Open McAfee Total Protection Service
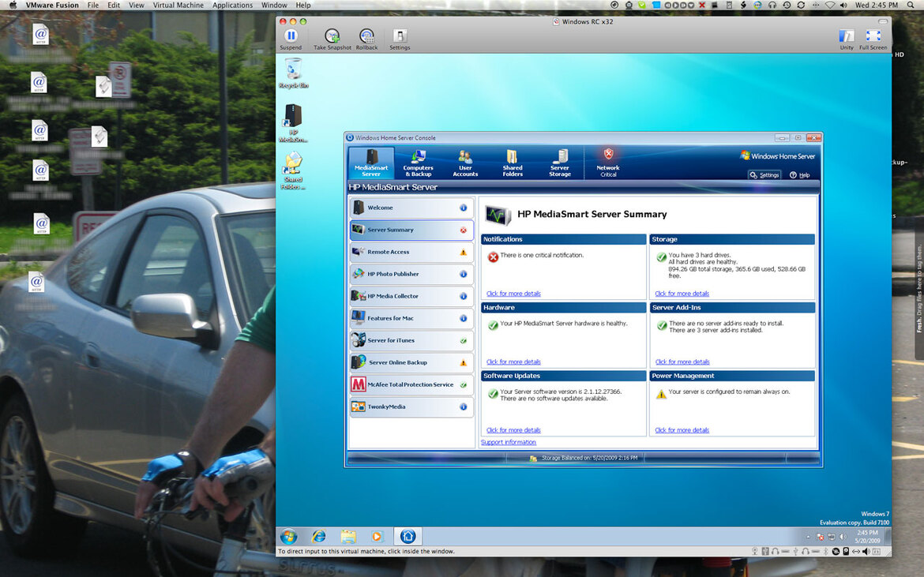This screenshot has width=924, height=577. tap(411, 384)
